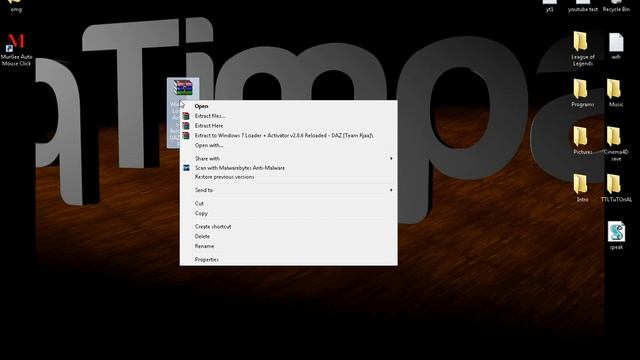Screen dimensions: 640x360
Task: Open the TTLTuTOriAL folder
Action: [x=616, y=188]
